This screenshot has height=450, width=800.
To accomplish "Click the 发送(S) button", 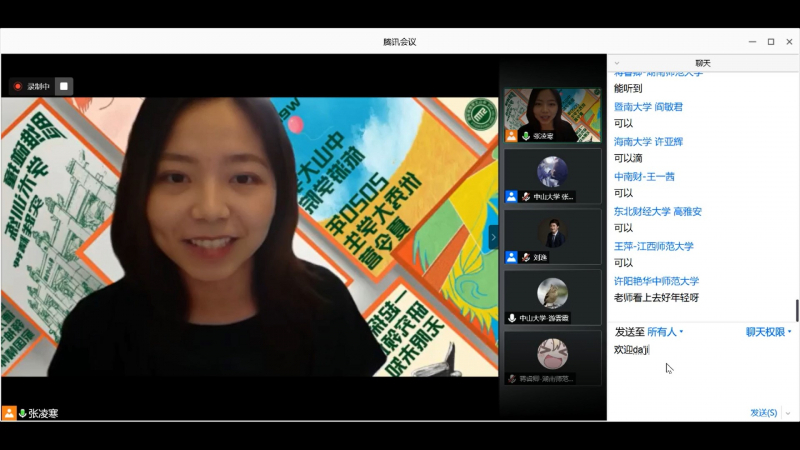I will tap(763, 413).
